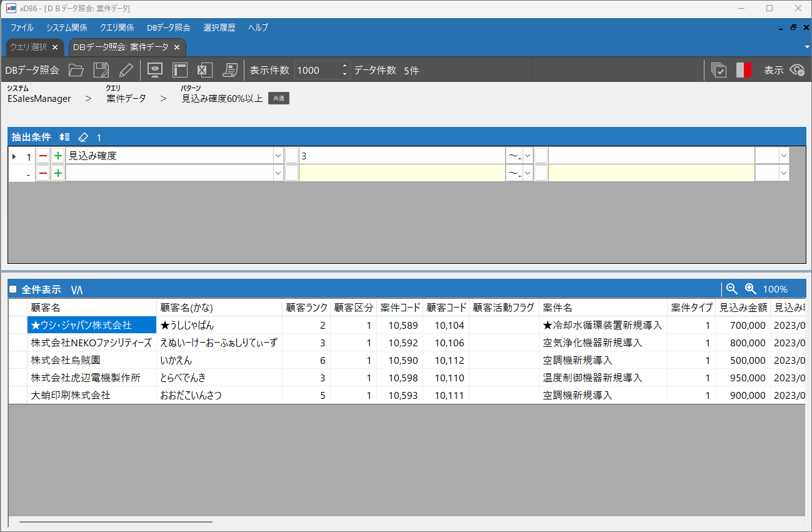Click the save floppy disk icon

coord(101,70)
